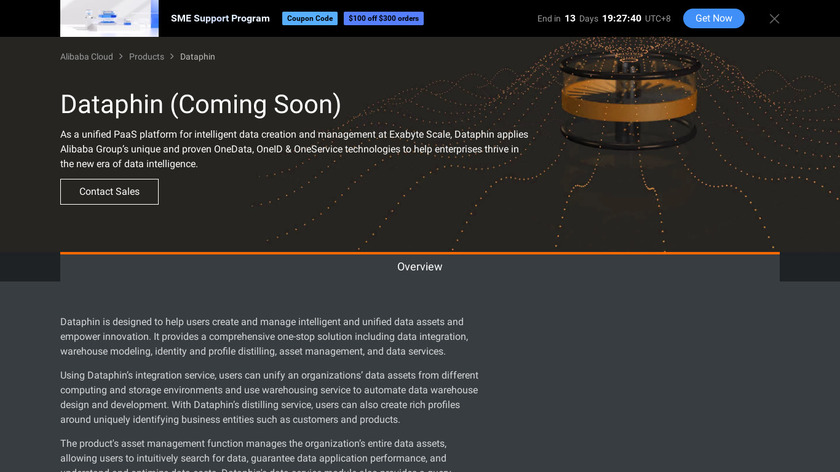
Task: Click the UTC+8 timezone label
Action: (x=657, y=19)
